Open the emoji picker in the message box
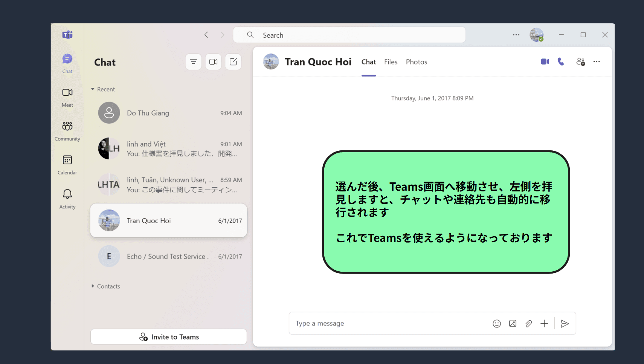Screen dimensions: 644x364 pyautogui.click(x=497, y=323)
